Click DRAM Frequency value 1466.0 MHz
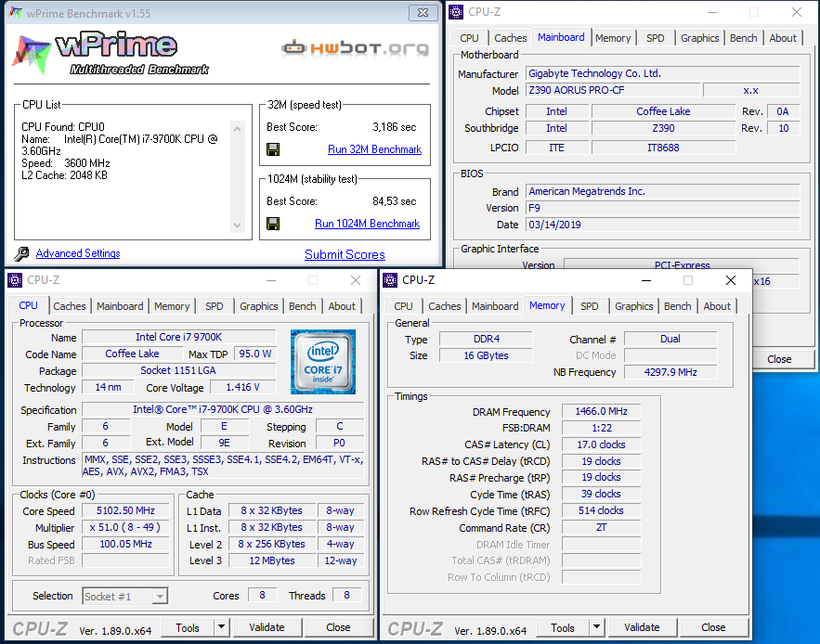The height and width of the screenshot is (644, 820). click(x=602, y=411)
